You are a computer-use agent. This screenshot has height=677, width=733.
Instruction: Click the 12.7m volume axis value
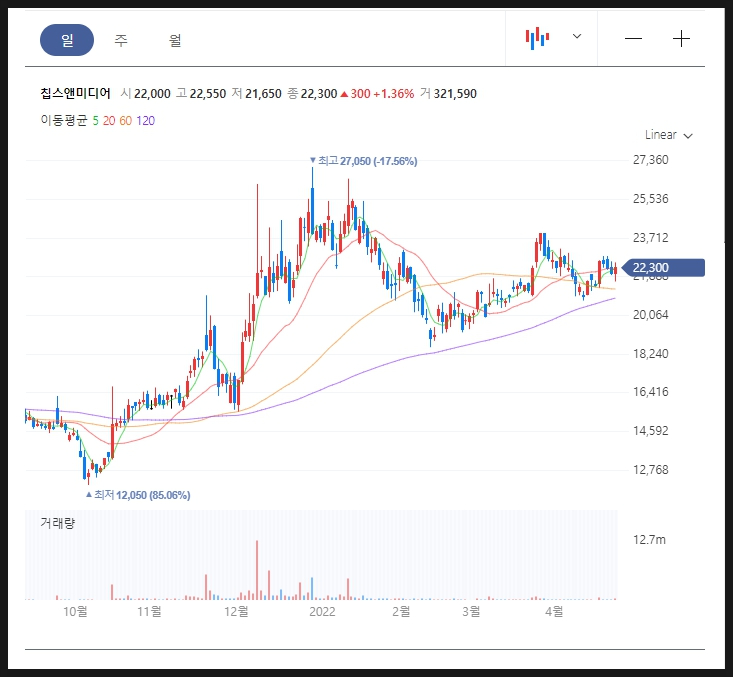click(x=649, y=540)
